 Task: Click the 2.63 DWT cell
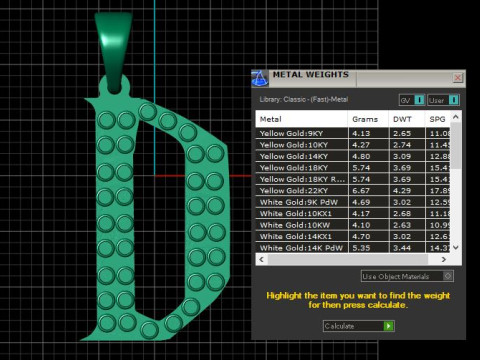click(407, 225)
